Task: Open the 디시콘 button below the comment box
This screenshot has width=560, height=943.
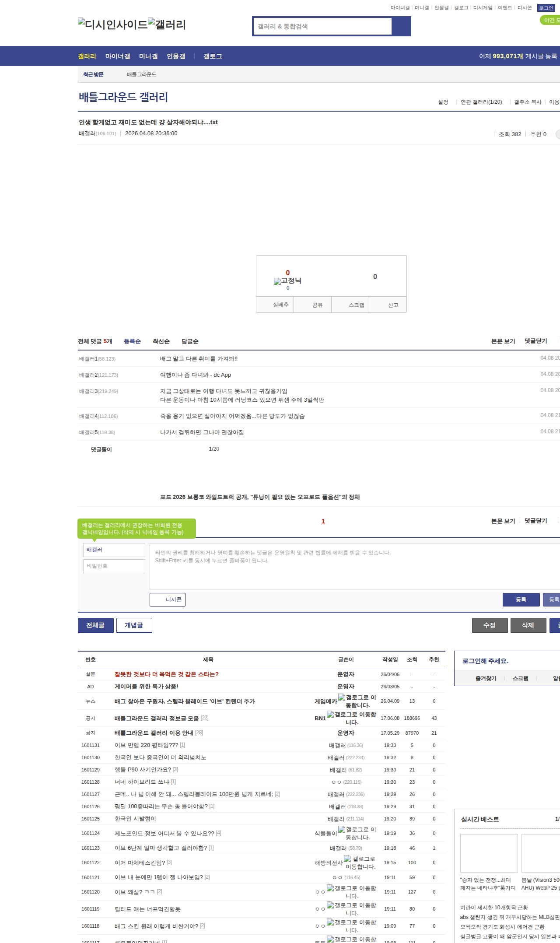Action: [x=168, y=599]
